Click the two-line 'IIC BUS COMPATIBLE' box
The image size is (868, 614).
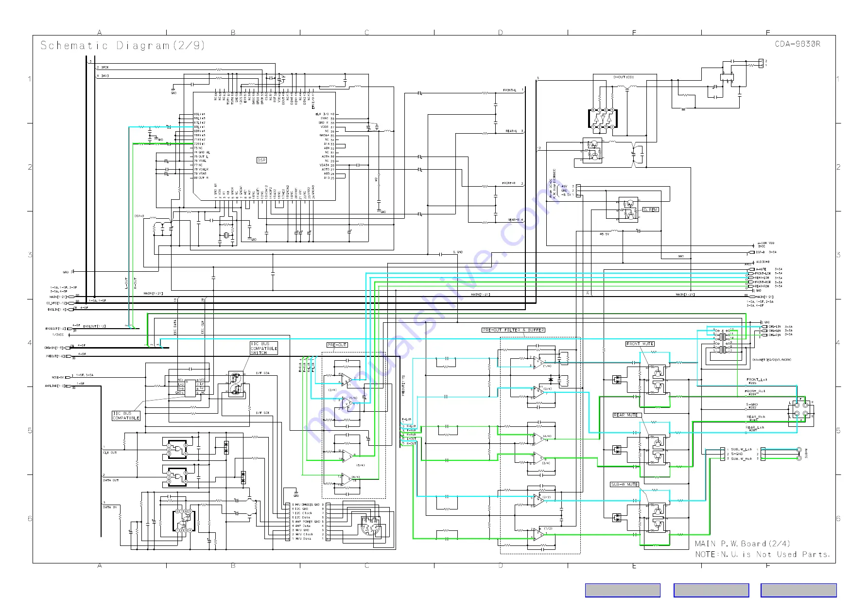coord(126,416)
